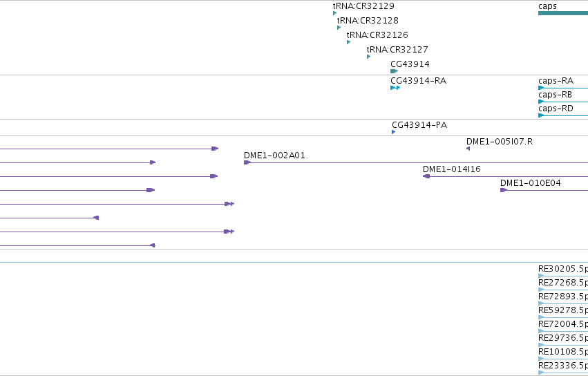This screenshot has width=588, height=376.
Task: Click the DME1-002A01 clone label
Action: [274, 156]
